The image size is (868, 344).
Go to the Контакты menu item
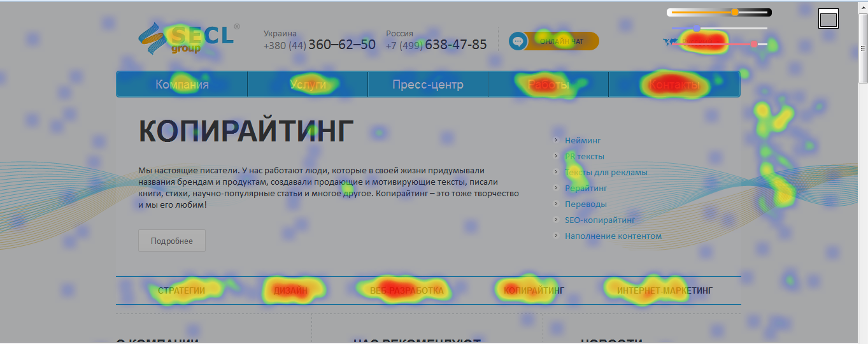tap(674, 85)
